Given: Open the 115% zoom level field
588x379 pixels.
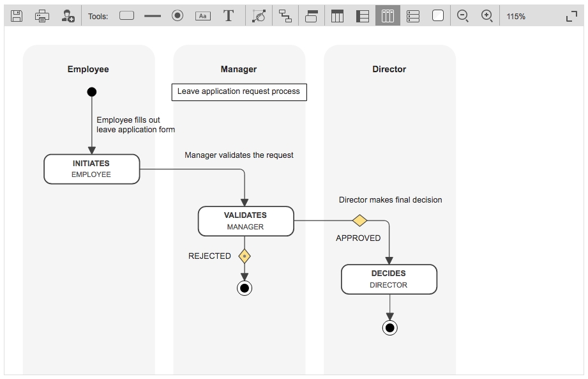Looking at the screenshot, I should click(x=516, y=16).
